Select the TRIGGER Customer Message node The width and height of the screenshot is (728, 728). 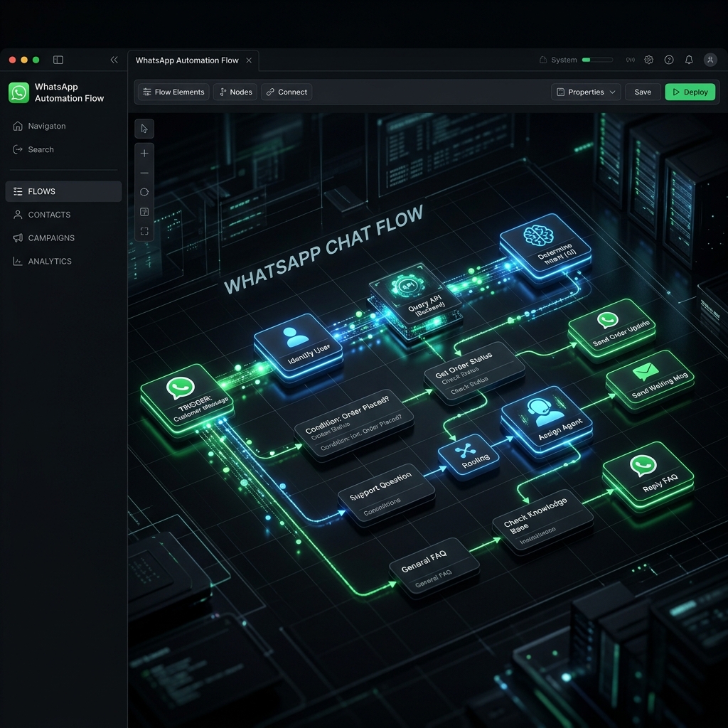coord(187,400)
